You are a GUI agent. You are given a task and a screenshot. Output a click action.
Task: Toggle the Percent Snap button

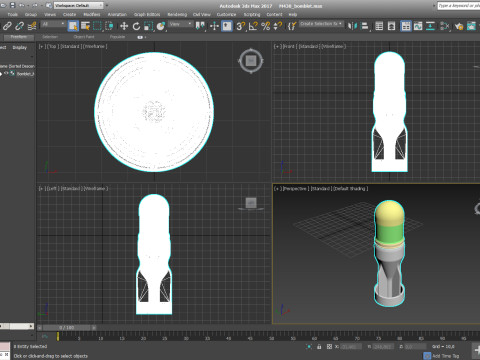[265, 26]
